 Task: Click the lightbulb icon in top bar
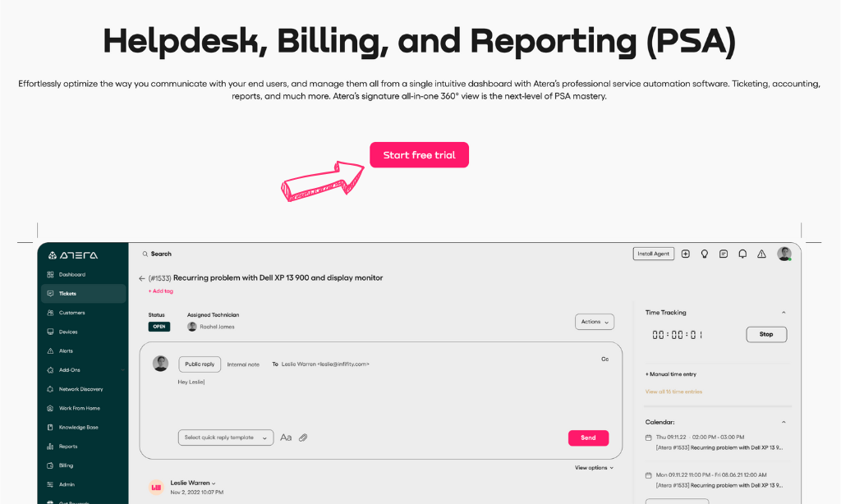(x=704, y=254)
